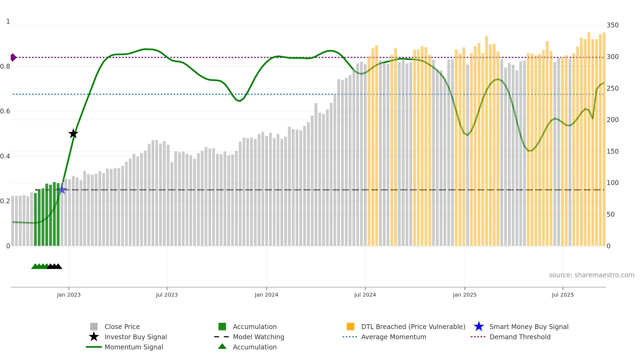Screen dimensions: 644x362
Task: Click the purple diamond Demand Threshold marker
Action: pos(13,57)
